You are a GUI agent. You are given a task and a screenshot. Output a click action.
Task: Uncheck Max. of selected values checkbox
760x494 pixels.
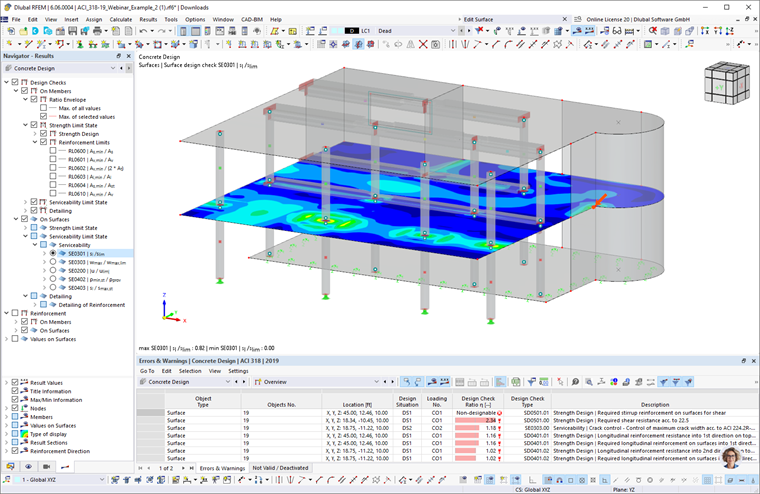(x=44, y=117)
